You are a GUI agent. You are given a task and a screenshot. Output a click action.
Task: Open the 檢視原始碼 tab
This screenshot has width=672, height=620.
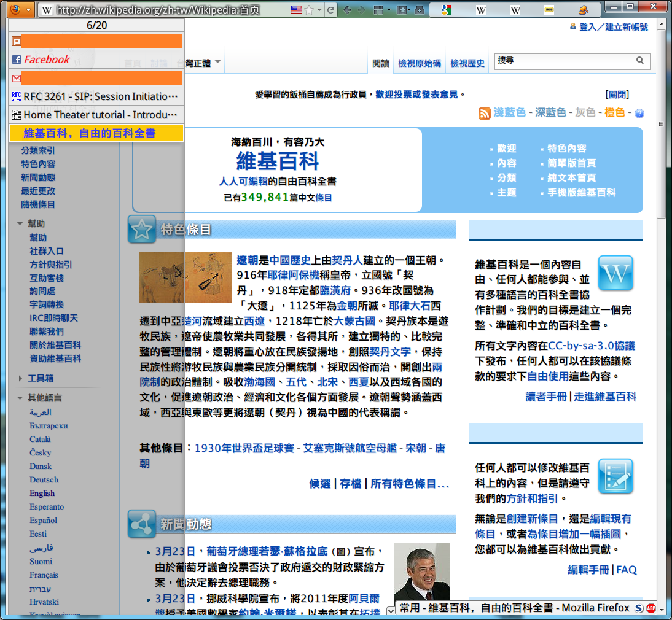point(419,63)
